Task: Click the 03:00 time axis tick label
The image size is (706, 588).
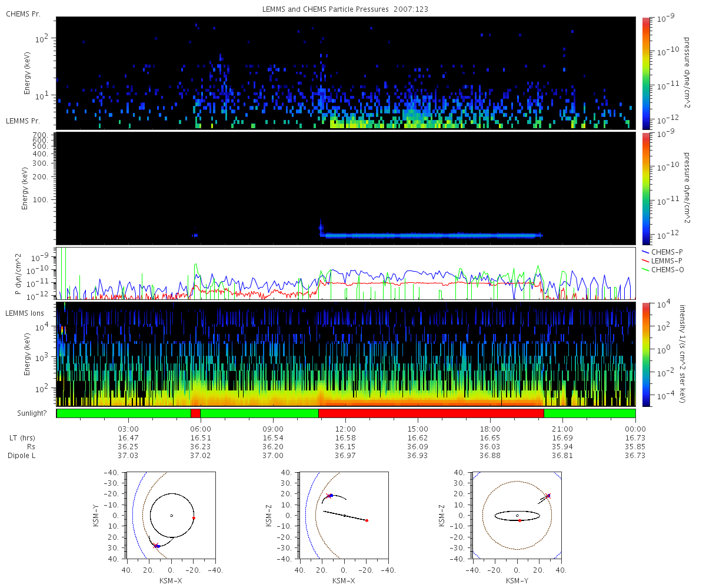Action: (x=128, y=429)
